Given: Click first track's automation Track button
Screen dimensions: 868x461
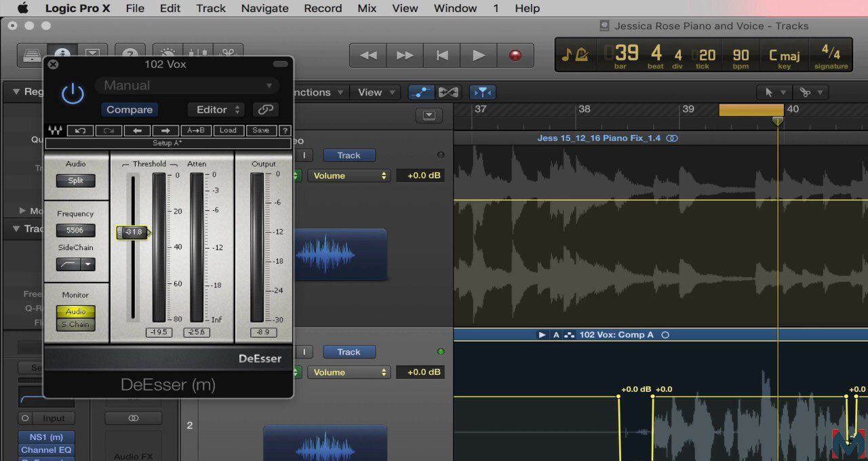Looking at the screenshot, I should click(349, 155).
